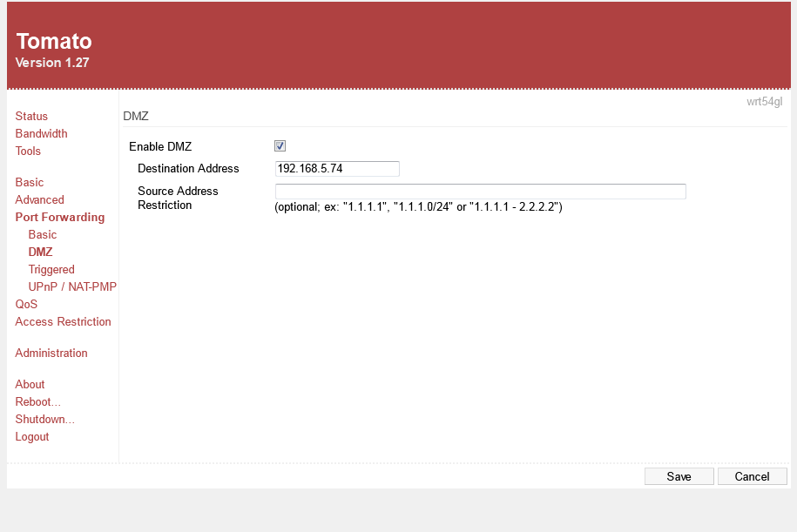Image resolution: width=797 pixels, height=532 pixels.
Task: Expand the Administration section
Action: tap(51, 354)
